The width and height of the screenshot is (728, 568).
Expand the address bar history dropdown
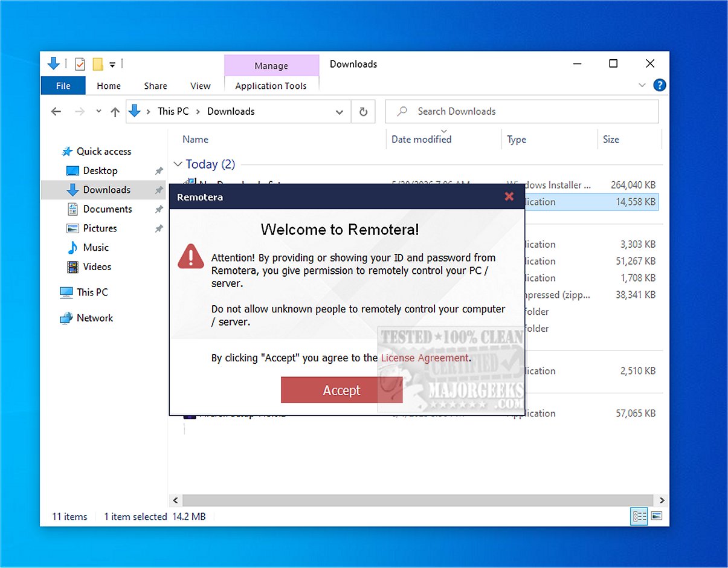coord(340,112)
